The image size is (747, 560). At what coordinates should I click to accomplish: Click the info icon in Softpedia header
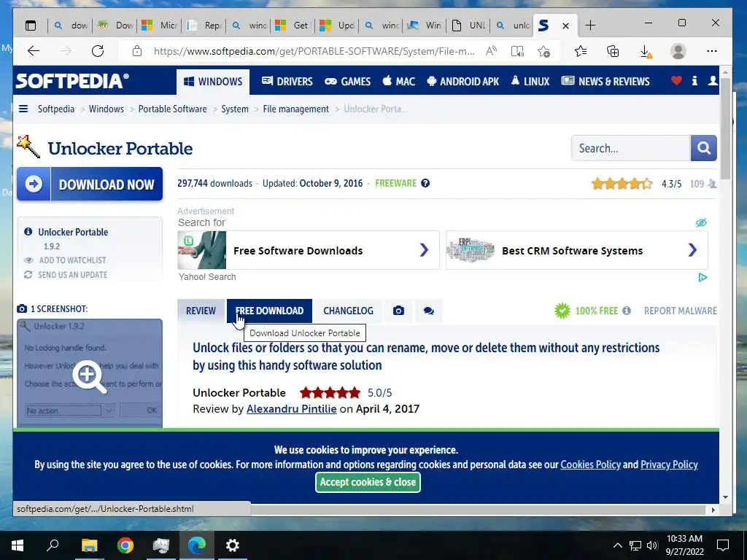(694, 81)
